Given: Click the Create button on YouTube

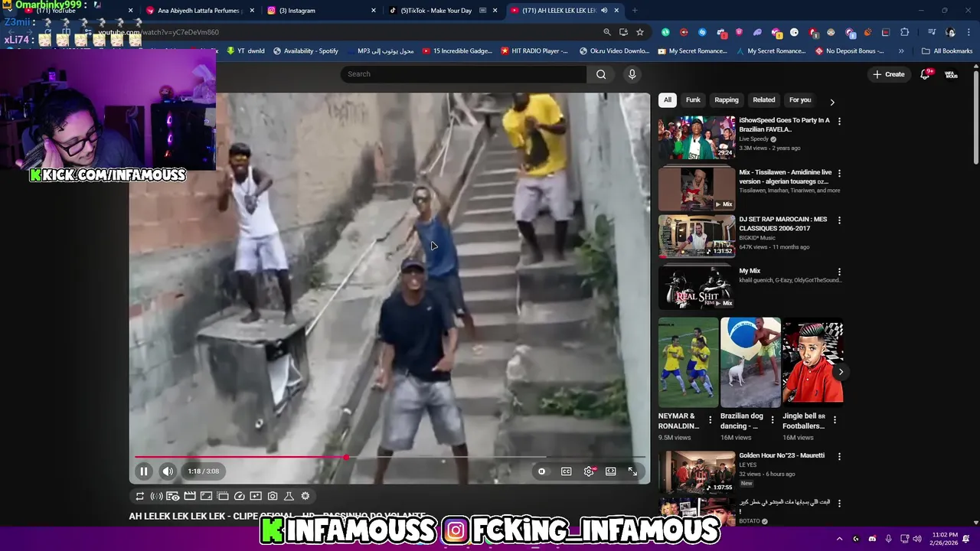Looking at the screenshot, I should (889, 74).
